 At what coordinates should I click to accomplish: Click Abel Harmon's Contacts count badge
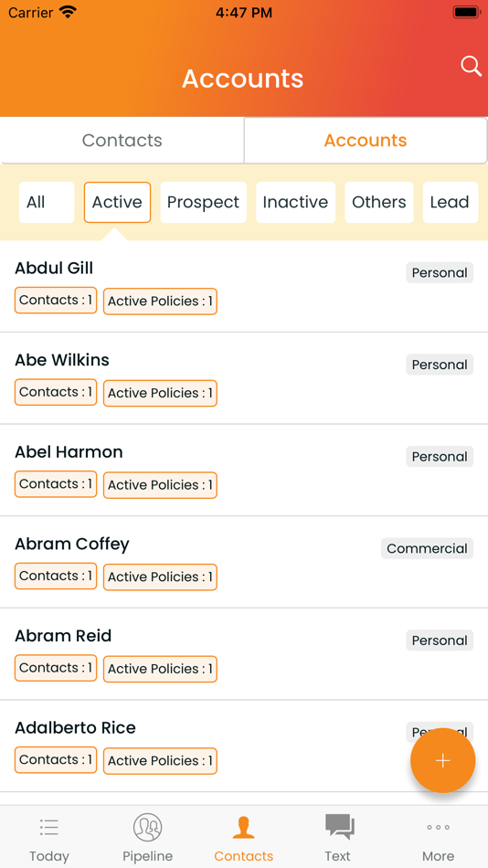[x=56, y=484]
